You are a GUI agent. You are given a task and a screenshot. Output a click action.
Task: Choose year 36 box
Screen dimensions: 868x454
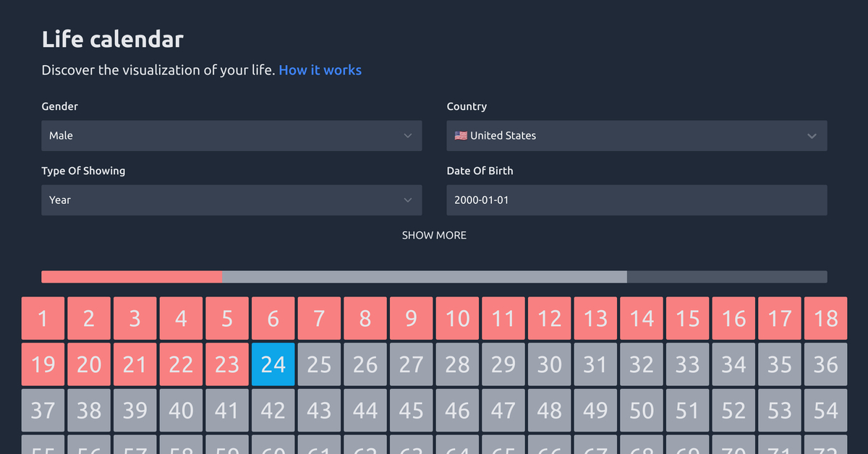pos(825,364)
